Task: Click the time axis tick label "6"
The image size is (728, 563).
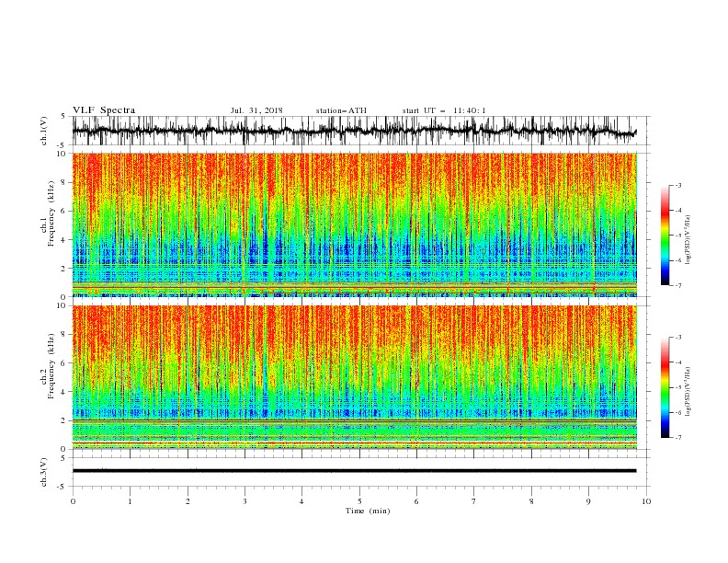Action: tap(416, 501)
